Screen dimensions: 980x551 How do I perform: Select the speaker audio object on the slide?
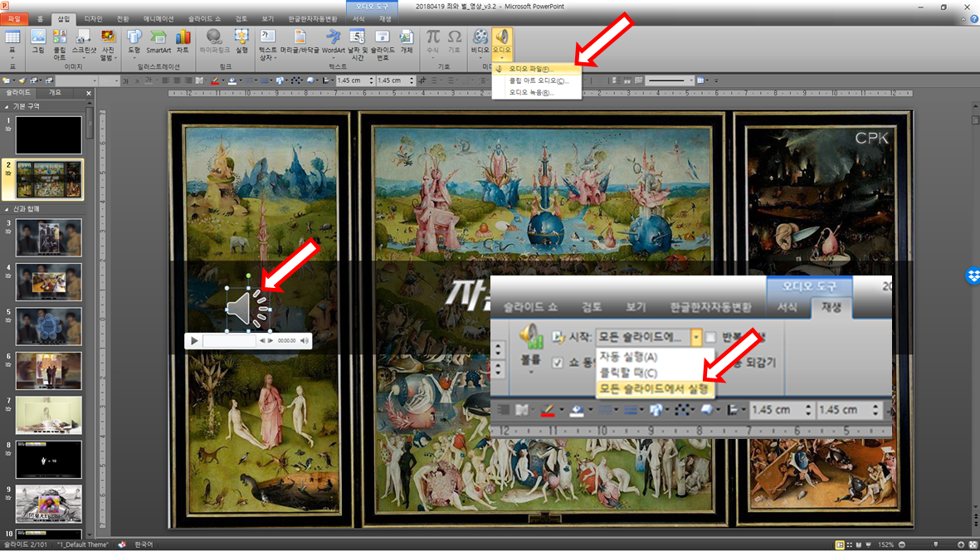tap(248, 309)
